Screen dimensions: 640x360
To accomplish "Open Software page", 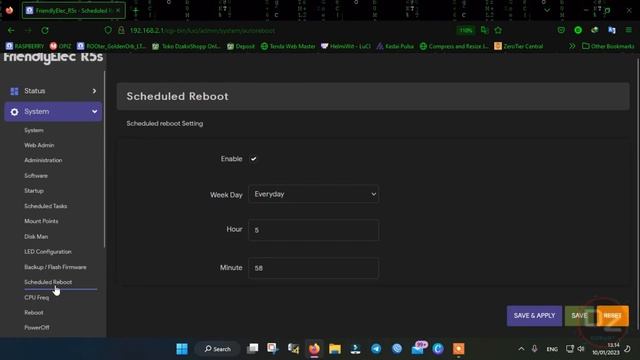I will click(36, 176).
